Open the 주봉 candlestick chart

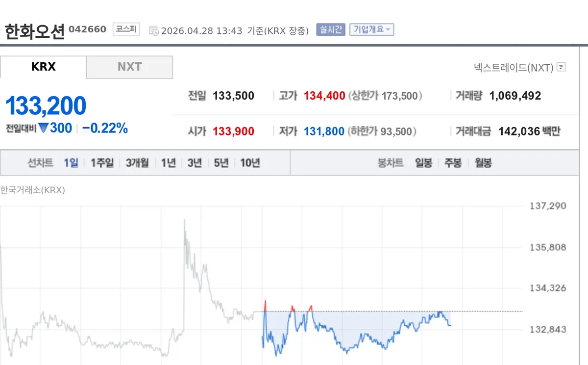tap(453, 163)
